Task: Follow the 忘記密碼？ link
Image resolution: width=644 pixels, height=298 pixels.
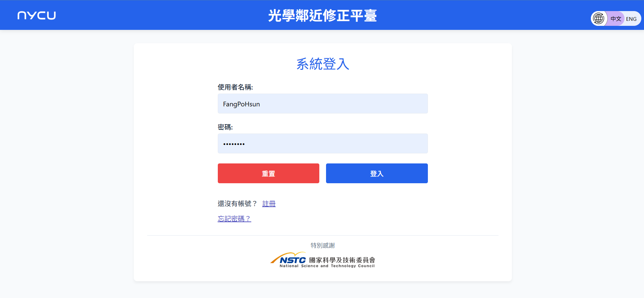Action: (234, 219)
